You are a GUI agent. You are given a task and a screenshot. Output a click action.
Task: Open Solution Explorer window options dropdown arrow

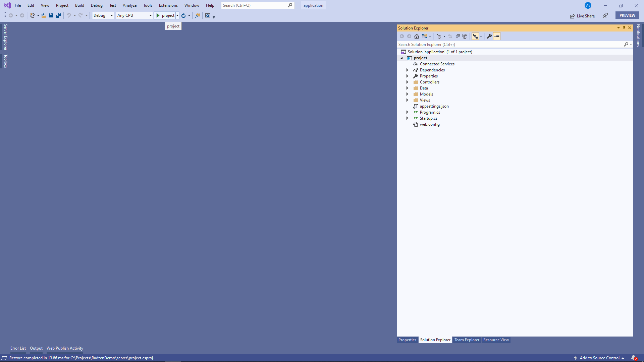tap(618, 28)
